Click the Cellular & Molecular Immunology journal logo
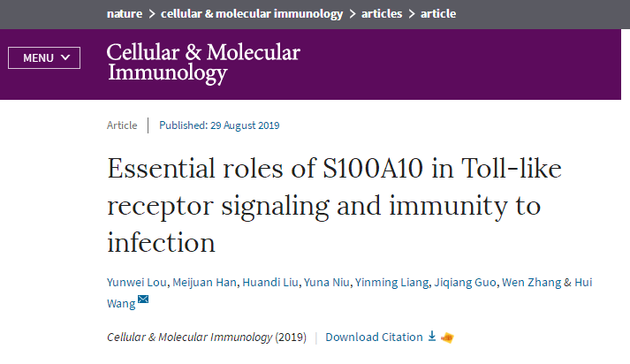The height and width of the screenshot is (364, 630). coord(203,62)
